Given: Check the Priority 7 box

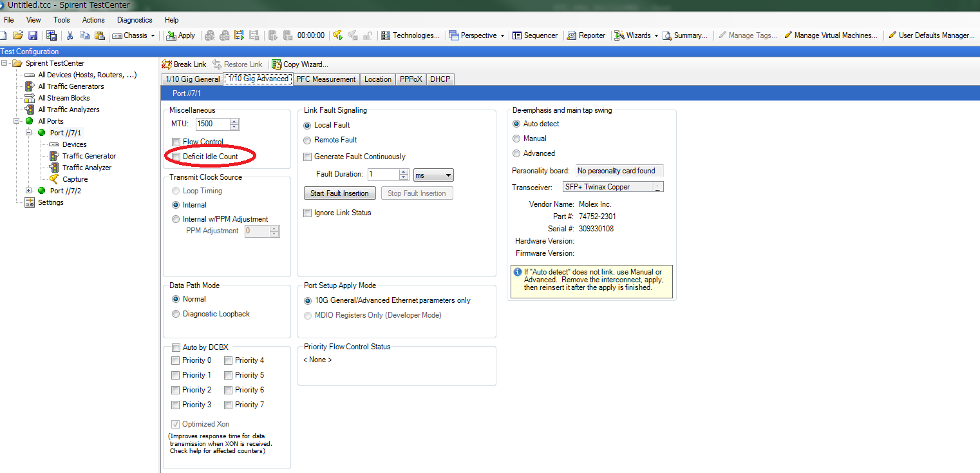Looking at the screenshot, I should click(228, 405).
